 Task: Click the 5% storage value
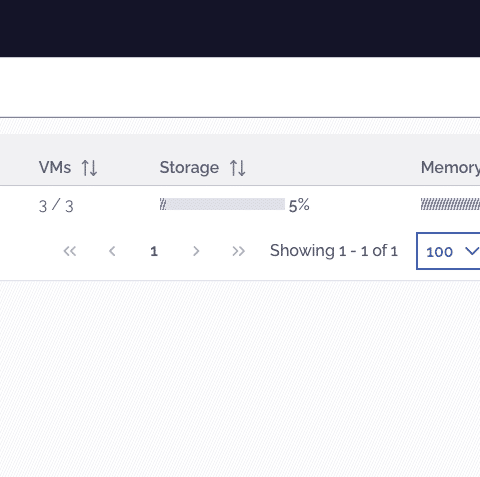pos(299,205)
